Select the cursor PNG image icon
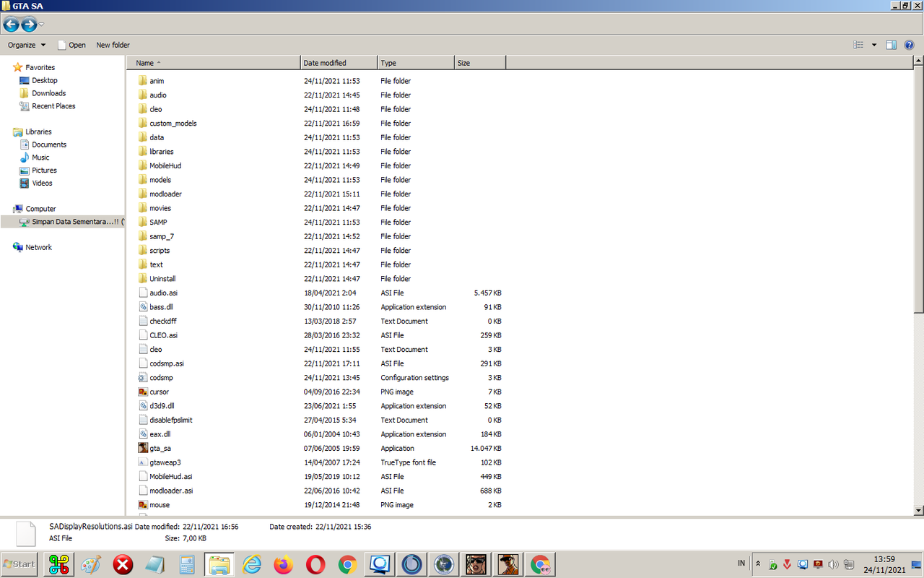The width and height of the screenshot is (924, 578). (x=143, y=392)
